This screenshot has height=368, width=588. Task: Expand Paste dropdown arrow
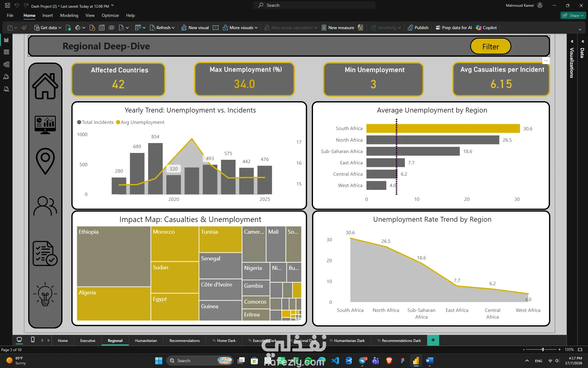click(x=16, y=28)
